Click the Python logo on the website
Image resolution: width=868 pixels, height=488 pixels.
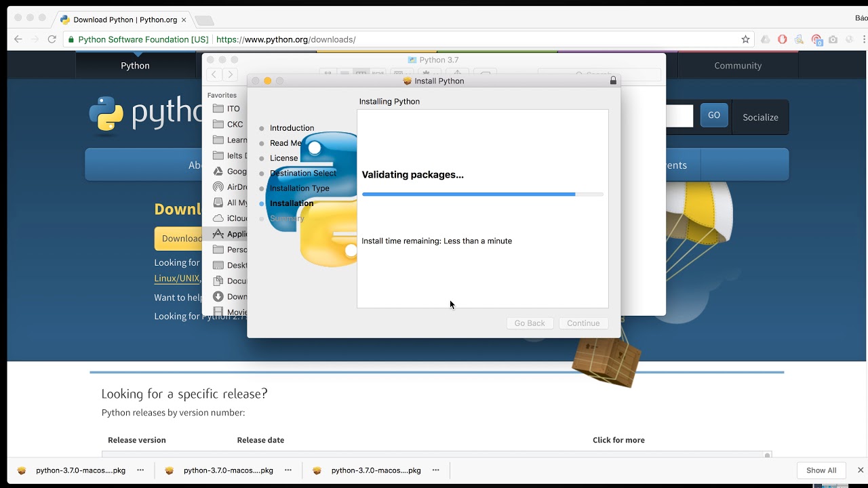click(x=106, y=113)
